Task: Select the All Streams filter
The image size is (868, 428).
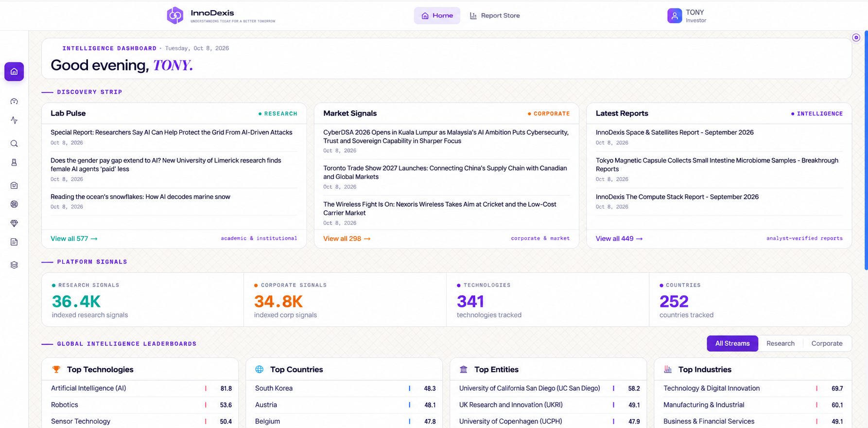Action: [732, 343]
